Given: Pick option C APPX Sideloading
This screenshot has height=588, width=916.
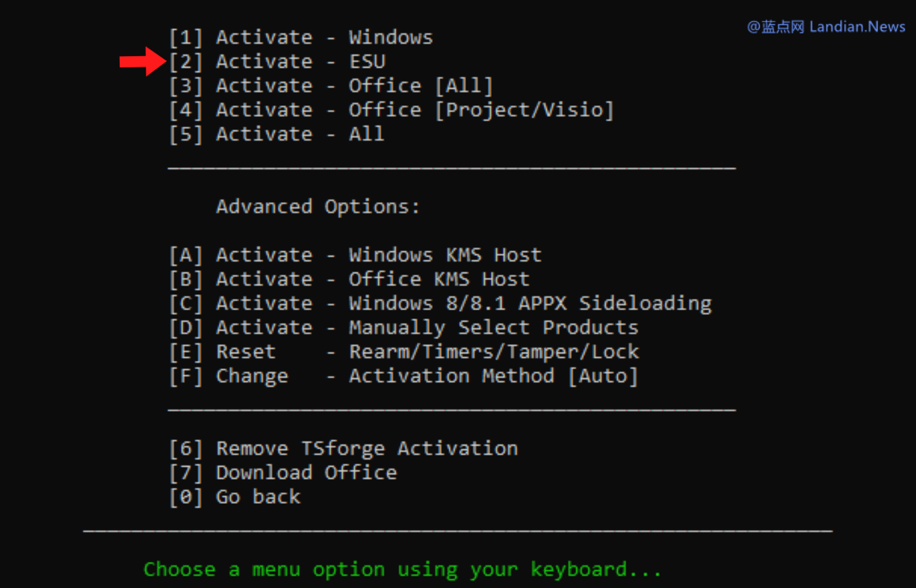Looking at the screenshot, I should [440, 303].
